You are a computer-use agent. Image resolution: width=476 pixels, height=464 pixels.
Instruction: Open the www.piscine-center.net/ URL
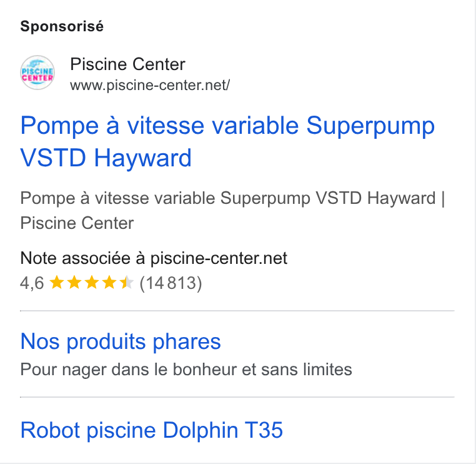coord(150,85)
